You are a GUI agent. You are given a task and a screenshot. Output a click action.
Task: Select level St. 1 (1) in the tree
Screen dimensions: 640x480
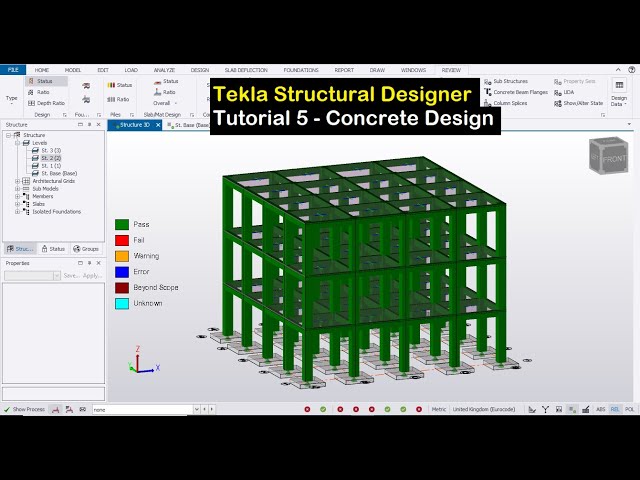click(46, 166)
